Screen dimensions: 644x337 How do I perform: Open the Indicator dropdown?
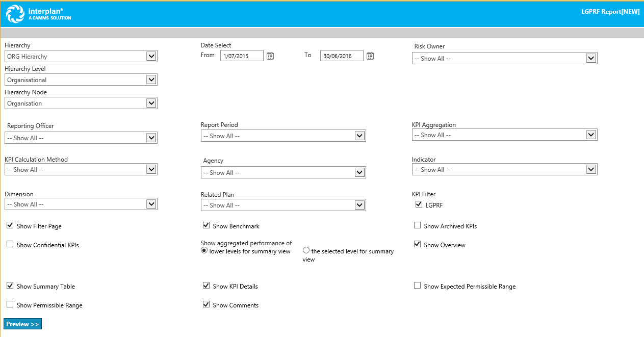504,169
